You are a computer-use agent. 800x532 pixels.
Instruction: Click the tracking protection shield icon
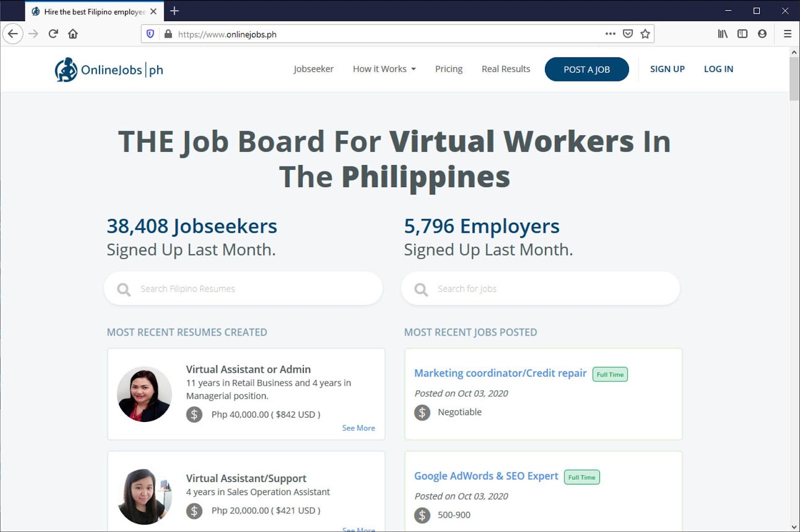pos(150,34)
